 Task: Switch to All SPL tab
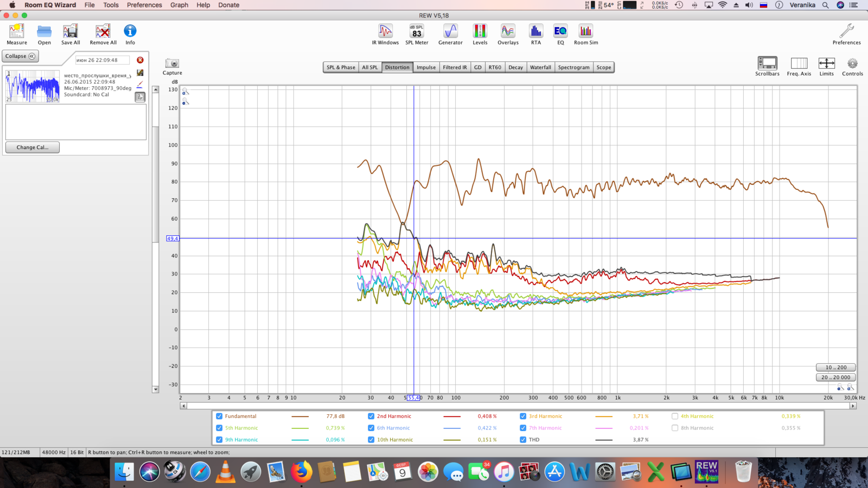pos(370,67)
